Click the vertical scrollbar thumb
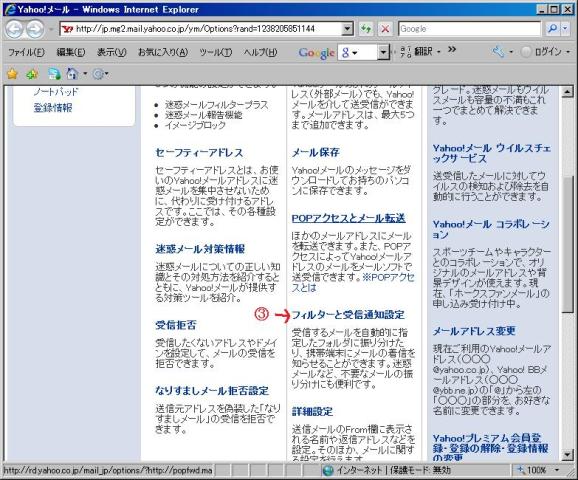Image resolution: width=578 pixels, height=480 pixels. pyautogui.click(x=568, y=245)
